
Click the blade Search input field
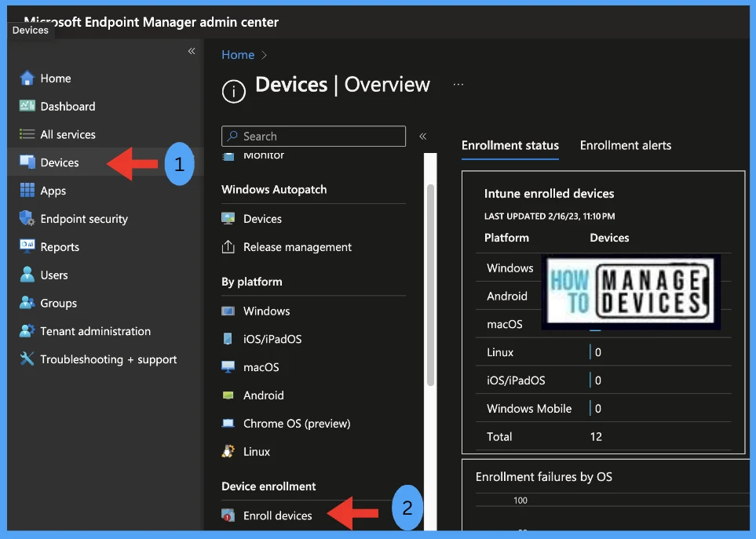(313, 136)
